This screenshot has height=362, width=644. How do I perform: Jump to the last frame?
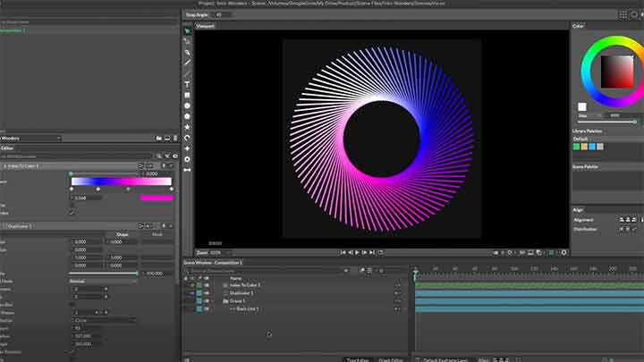(x=372, y=253)
